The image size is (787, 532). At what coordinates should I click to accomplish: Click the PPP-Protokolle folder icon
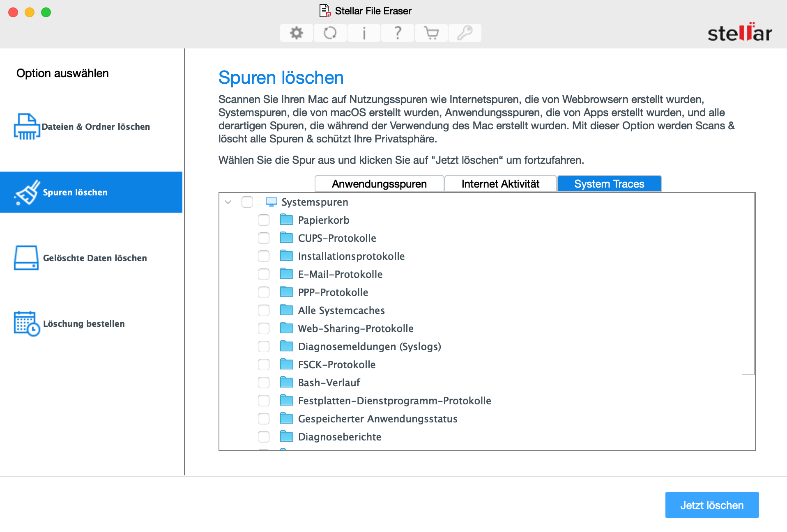coord(287,292)
